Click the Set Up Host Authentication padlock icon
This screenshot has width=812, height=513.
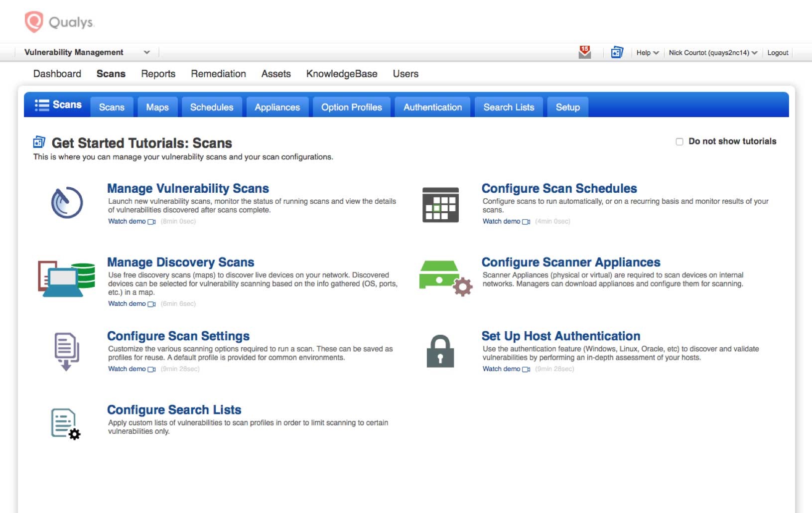440,351
